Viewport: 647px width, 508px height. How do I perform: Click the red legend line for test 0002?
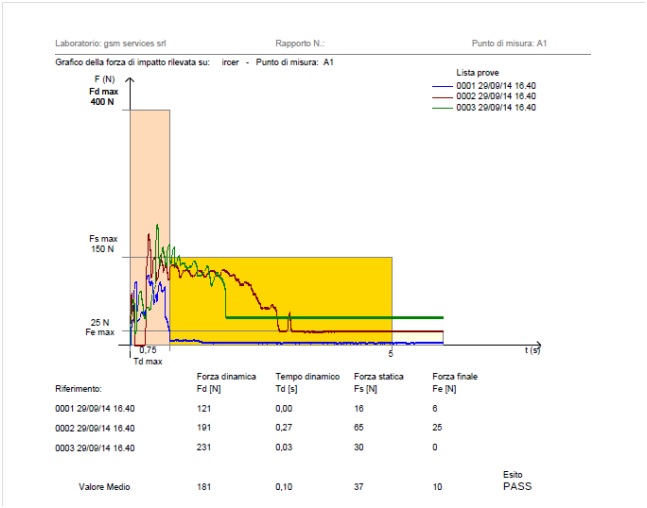443,97
